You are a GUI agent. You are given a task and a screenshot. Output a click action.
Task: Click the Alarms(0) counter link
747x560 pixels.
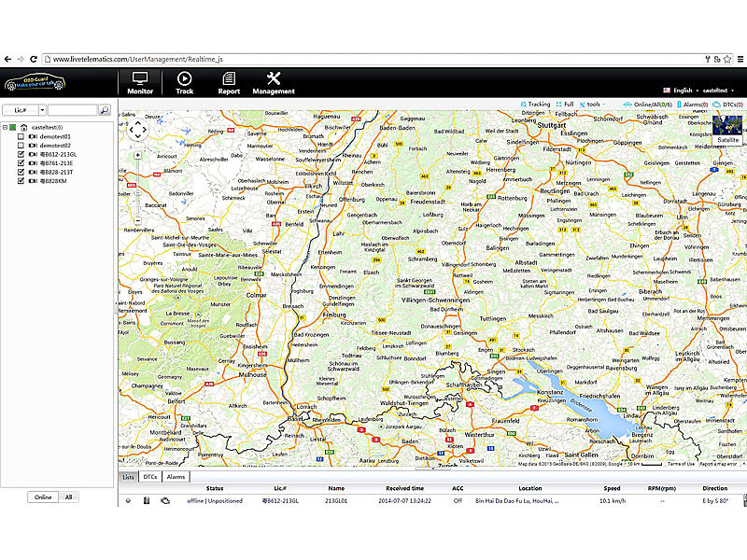[692, 105]
